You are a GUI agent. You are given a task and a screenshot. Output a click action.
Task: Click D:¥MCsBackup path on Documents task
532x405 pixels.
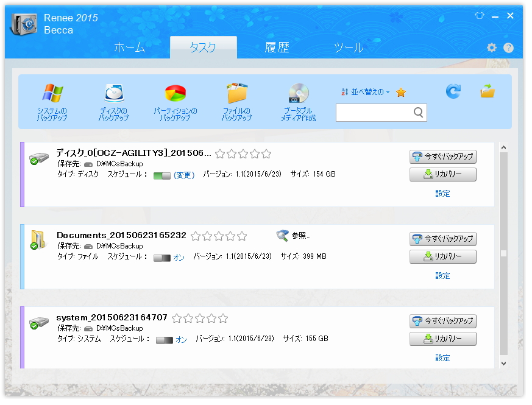[x=119, y=246]
